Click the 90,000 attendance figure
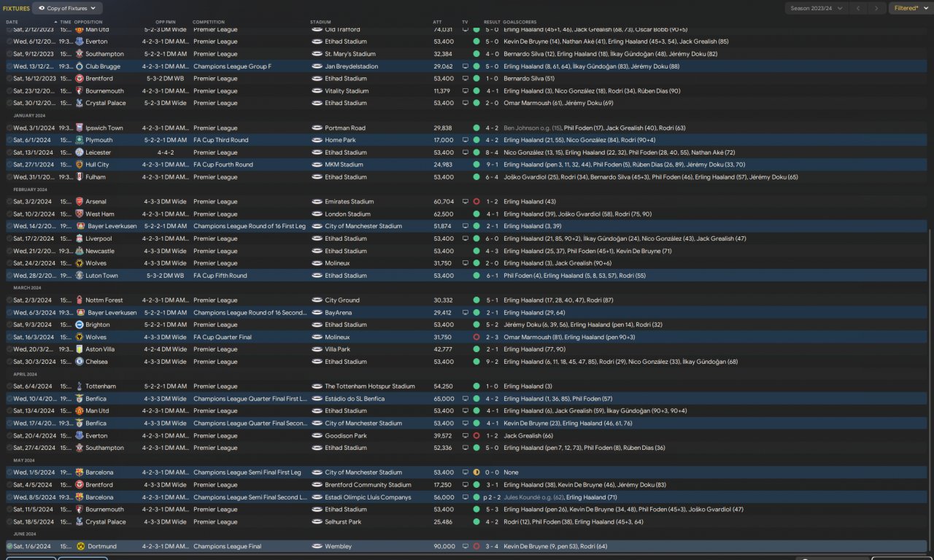The image size is (934, 560). 444,546
